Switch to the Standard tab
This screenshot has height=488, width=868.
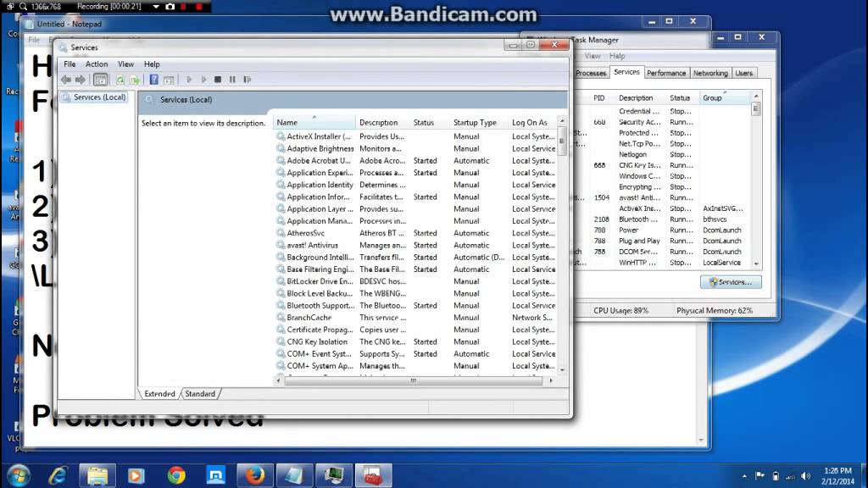[200, 394]
